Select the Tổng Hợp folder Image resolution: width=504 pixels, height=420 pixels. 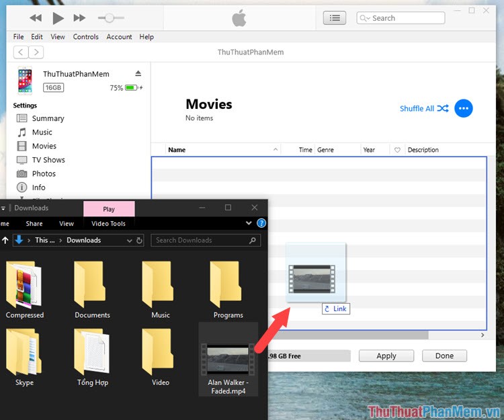pos(92,358)
